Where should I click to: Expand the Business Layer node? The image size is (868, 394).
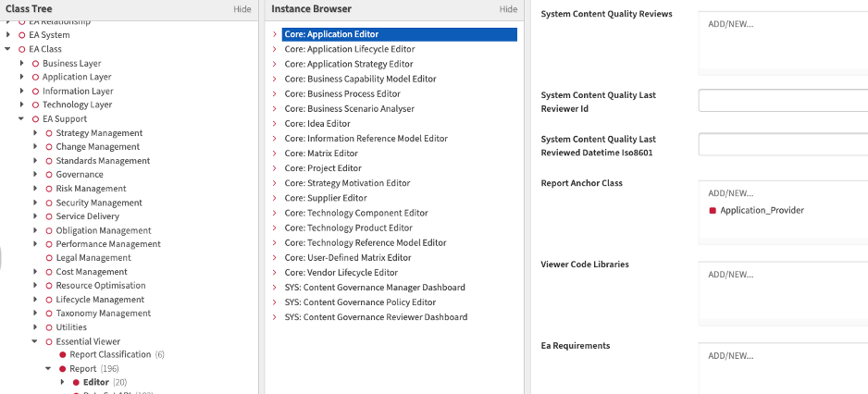[21, 63]
